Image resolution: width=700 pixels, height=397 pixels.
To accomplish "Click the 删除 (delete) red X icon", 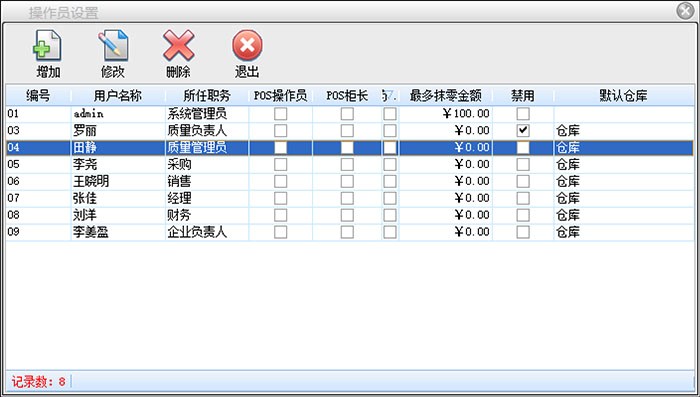I will click(x=179, y=53).
